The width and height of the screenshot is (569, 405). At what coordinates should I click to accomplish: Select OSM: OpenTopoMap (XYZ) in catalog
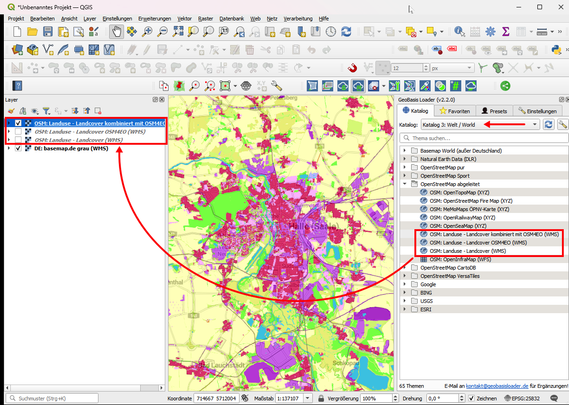tap(459, 192)
